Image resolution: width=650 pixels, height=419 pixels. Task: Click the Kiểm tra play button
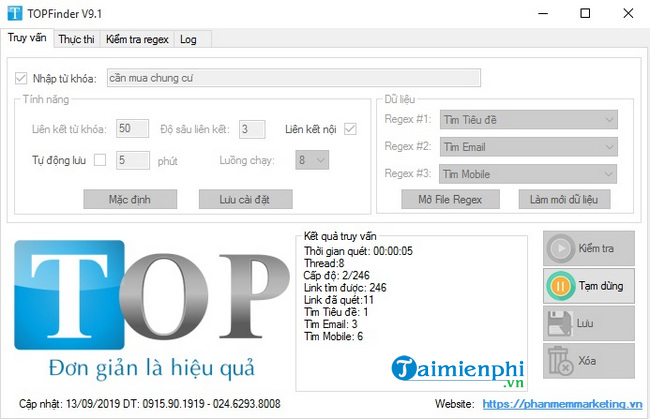(x=589, y=248)
